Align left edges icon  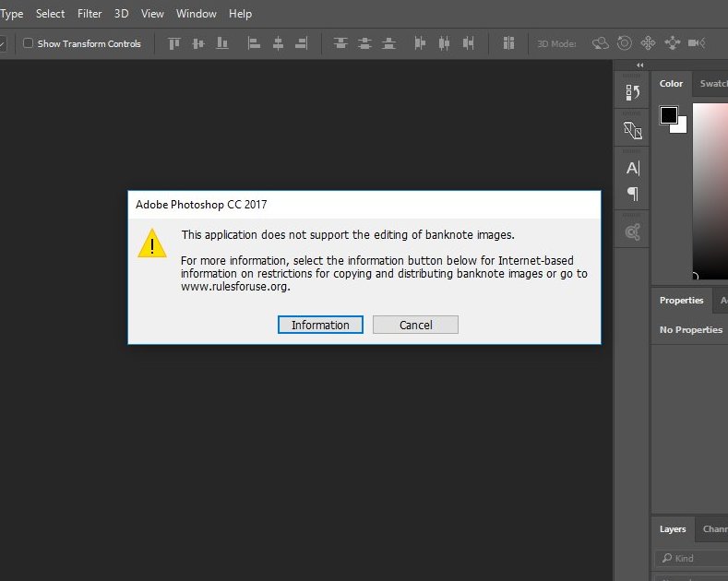click(254, 43)
